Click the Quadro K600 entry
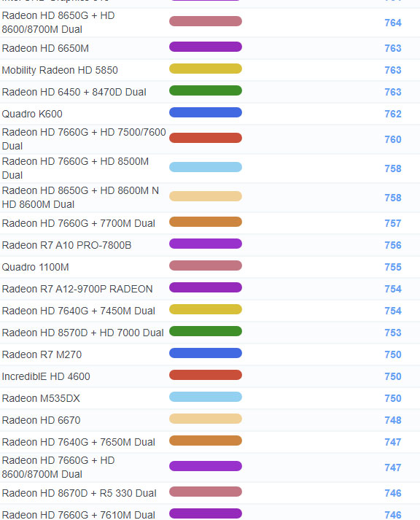The image size is (420, 520). point(32,114)
